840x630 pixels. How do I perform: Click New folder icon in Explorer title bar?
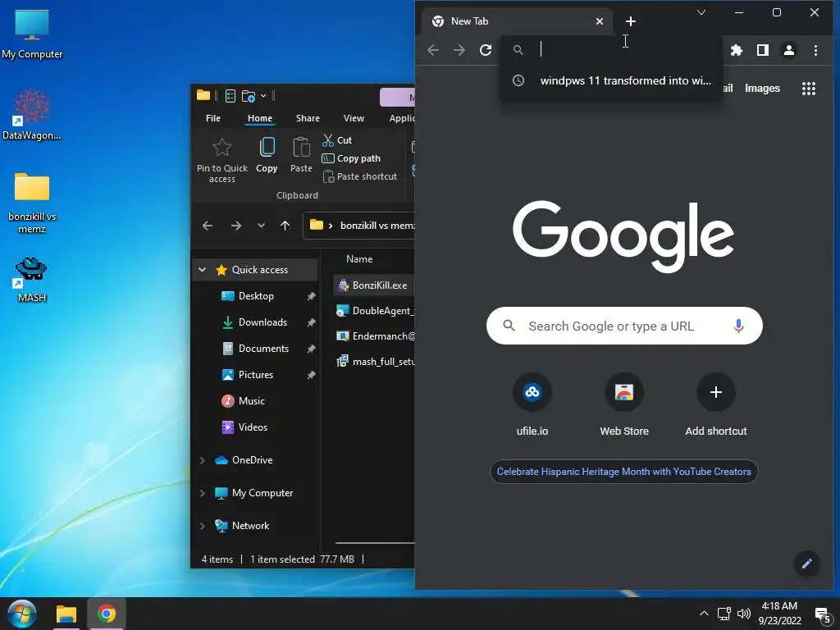tap(248, 96)
